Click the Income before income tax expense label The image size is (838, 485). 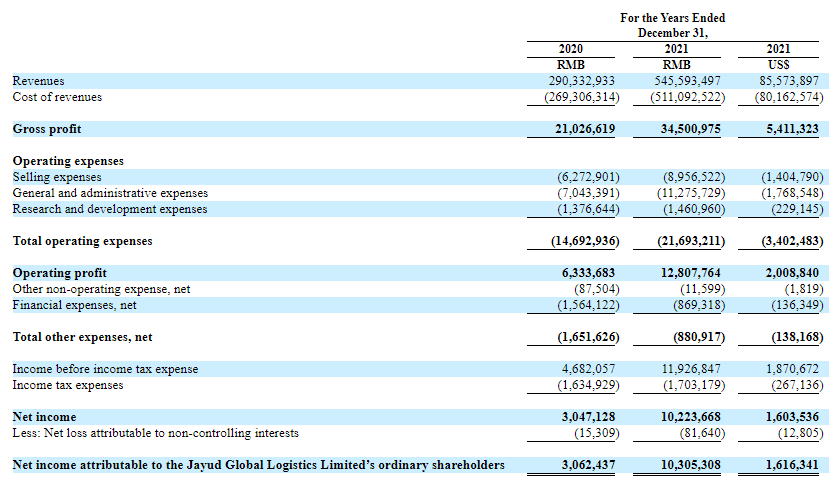[x=105, y=369]
